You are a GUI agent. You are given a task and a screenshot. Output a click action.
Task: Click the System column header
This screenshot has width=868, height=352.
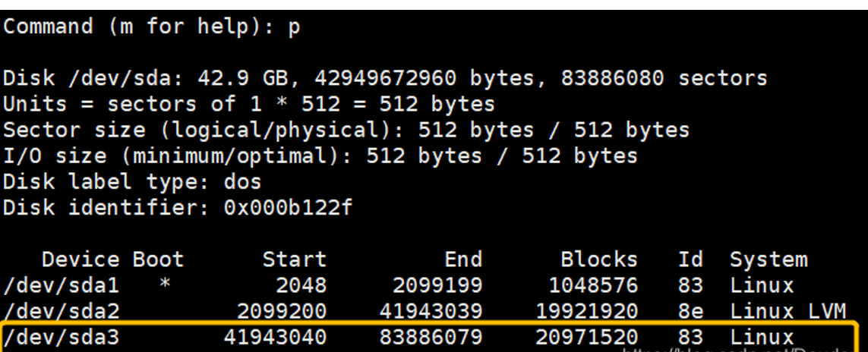(768, 259)
